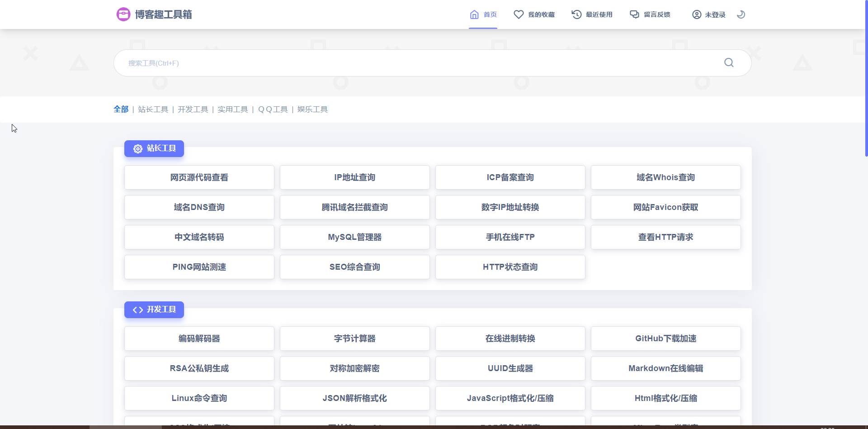Viewport: 868px width, 429px height.
Task: Click the heart icon for 我的收藏
Action: pos(519,14)
